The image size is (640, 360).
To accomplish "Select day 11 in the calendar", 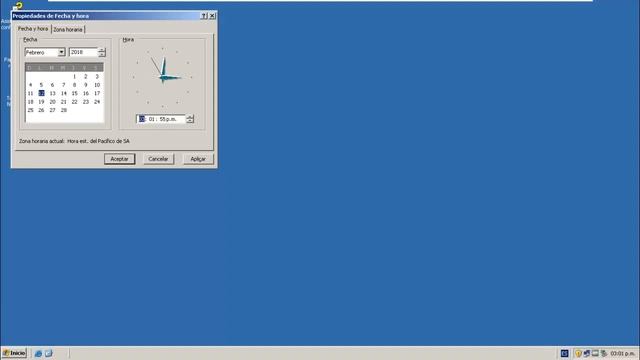I will (30, 93).
